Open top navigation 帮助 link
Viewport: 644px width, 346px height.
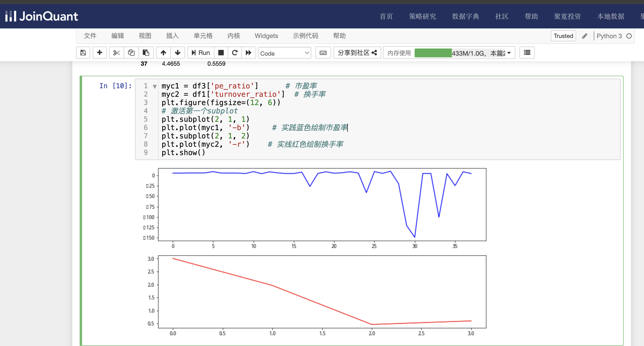tap(531, 16)
